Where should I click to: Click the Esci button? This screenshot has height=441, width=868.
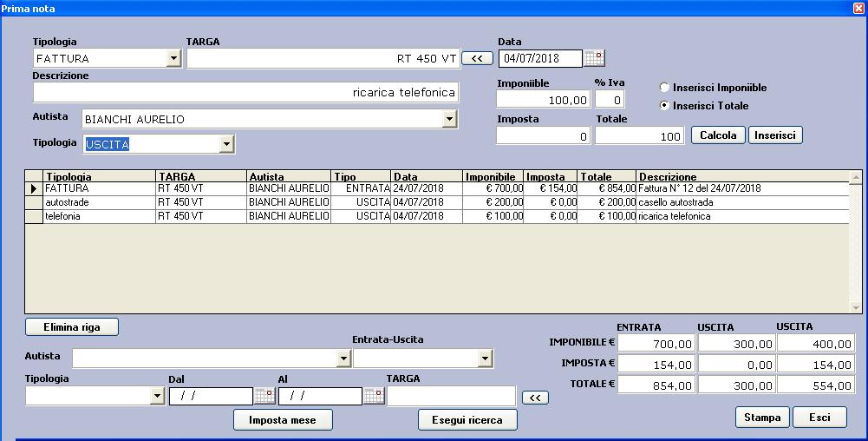click(819, 418)
